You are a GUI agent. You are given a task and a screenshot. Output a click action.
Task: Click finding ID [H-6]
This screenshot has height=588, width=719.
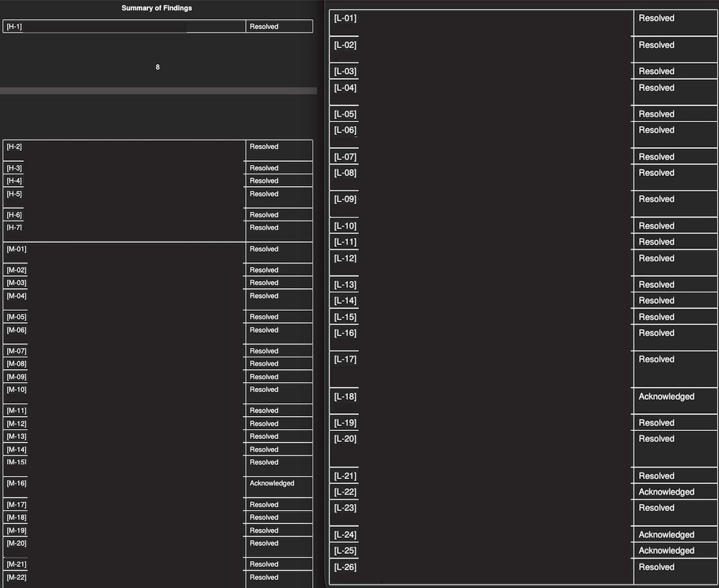pyautogui.click(x=14, y=215)
